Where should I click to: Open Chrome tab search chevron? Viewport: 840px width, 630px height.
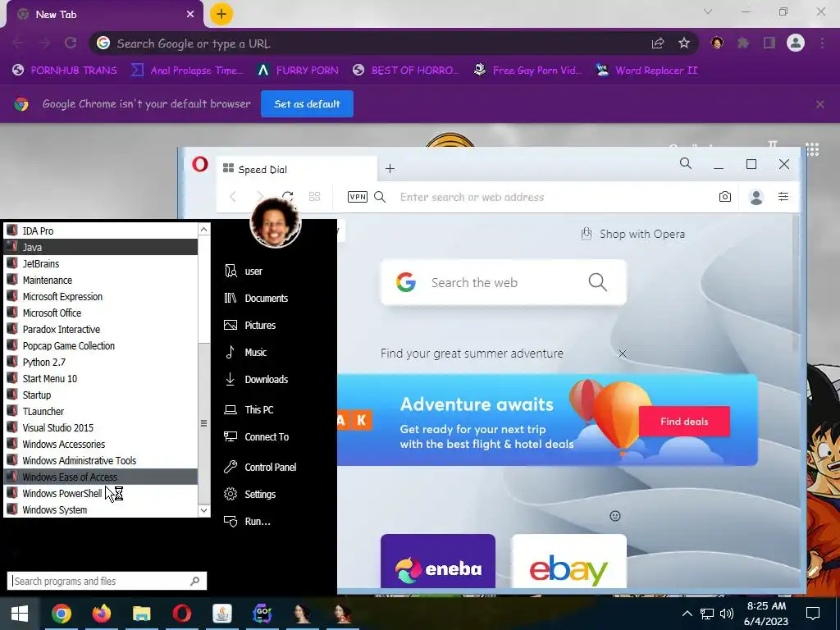click(x=708, y=11)
